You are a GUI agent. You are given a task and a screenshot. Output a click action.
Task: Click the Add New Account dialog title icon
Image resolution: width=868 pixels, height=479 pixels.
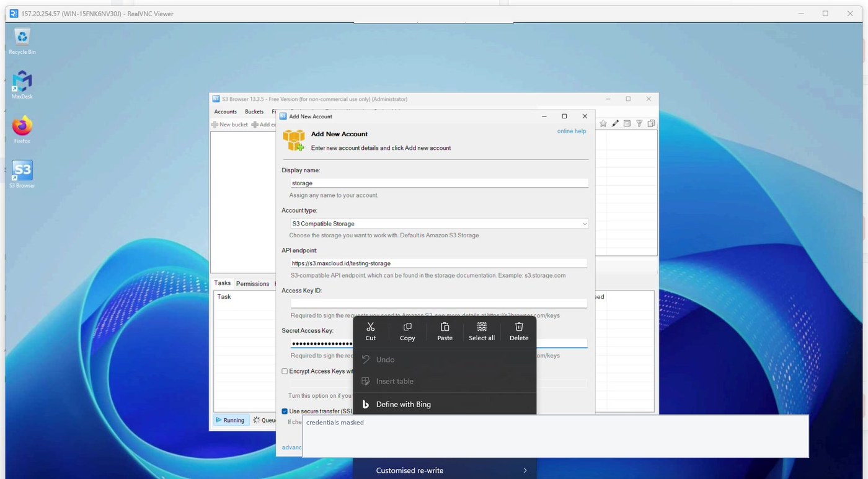pos(283,116)
